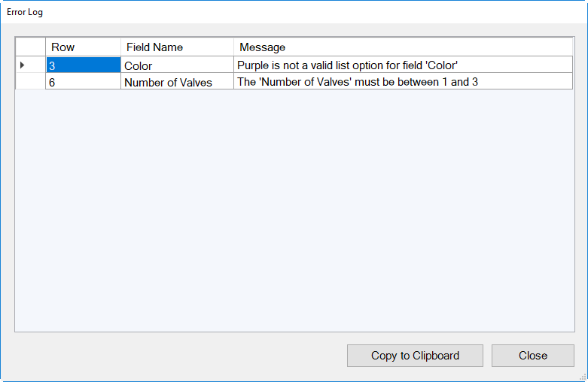Click the blank footer area left of Copy to Clipboard

[x=173, y=356]
